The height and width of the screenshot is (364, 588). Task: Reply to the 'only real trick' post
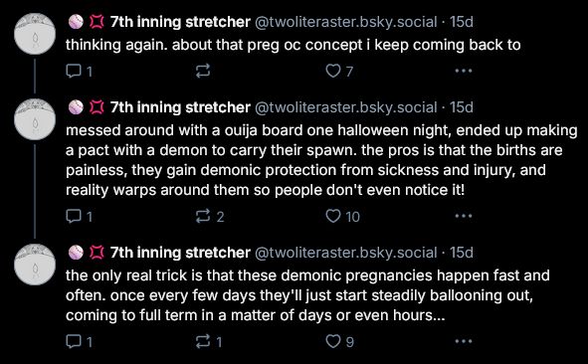tap(79, 341)
